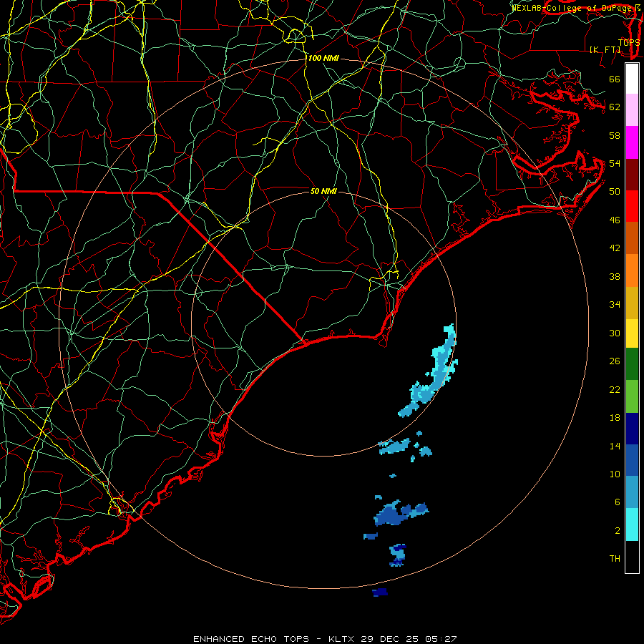Click the '38' legend value

(x=615, y=277)
